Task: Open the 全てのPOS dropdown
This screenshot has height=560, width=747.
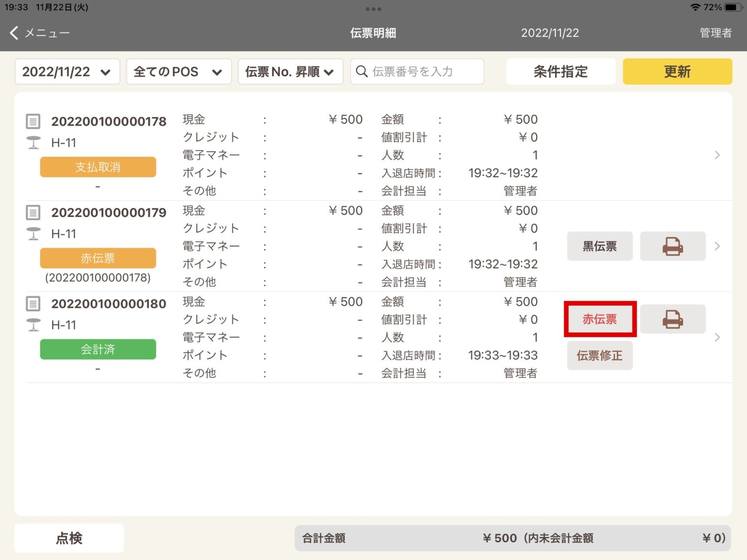Action: click(179, 72)
